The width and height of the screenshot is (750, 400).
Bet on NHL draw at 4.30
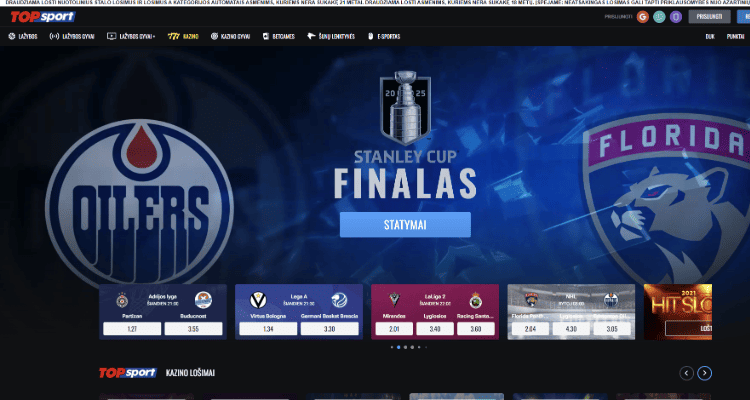click(571, 329)
